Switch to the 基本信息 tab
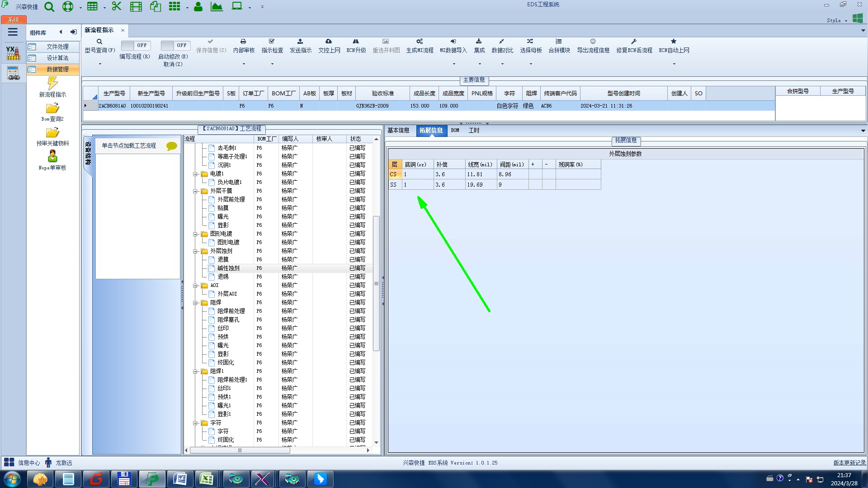The width and height of the screenshot is (868, 488). (x=398, y=131)
